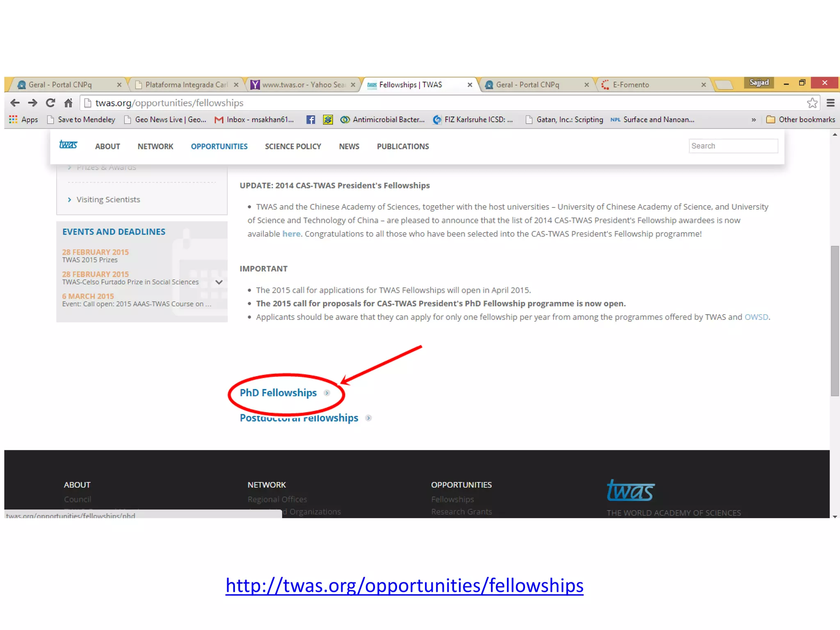Close the E-Fomento tab
The image size is (840, 630).
pos(703,85)
